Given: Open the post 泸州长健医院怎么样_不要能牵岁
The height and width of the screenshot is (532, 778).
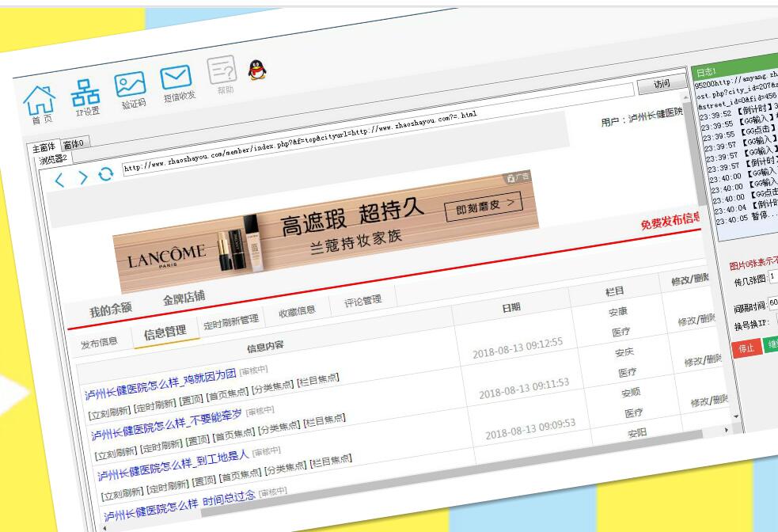Looking at the screenshot, I should (167, 424).
